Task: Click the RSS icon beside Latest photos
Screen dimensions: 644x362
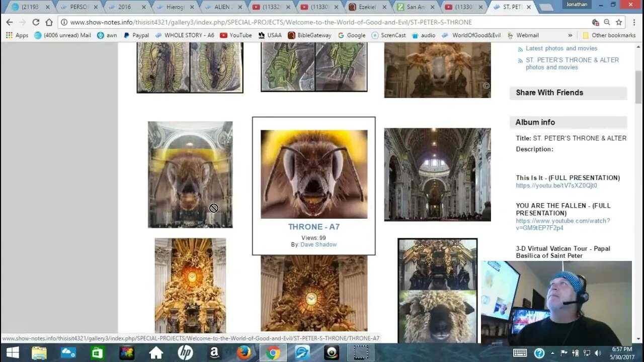Action: (520, 49)
